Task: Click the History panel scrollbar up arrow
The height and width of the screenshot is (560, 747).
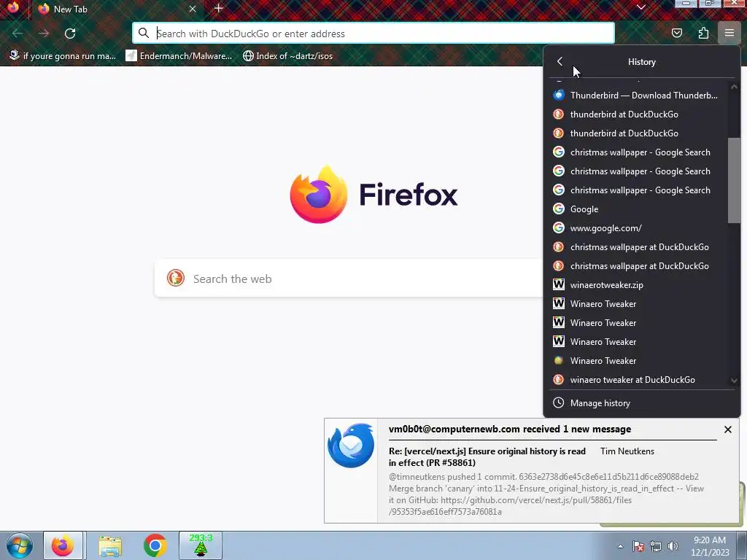Action: tap(734, 87)
